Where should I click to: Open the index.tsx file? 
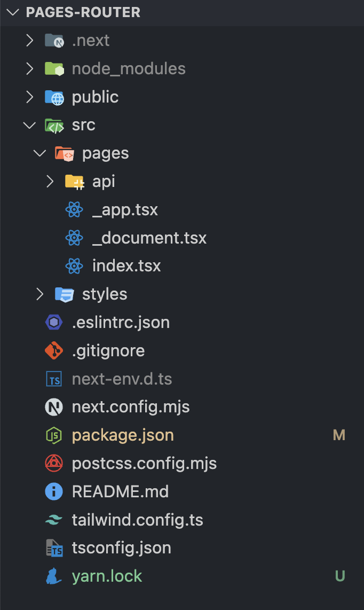[126, 266]
